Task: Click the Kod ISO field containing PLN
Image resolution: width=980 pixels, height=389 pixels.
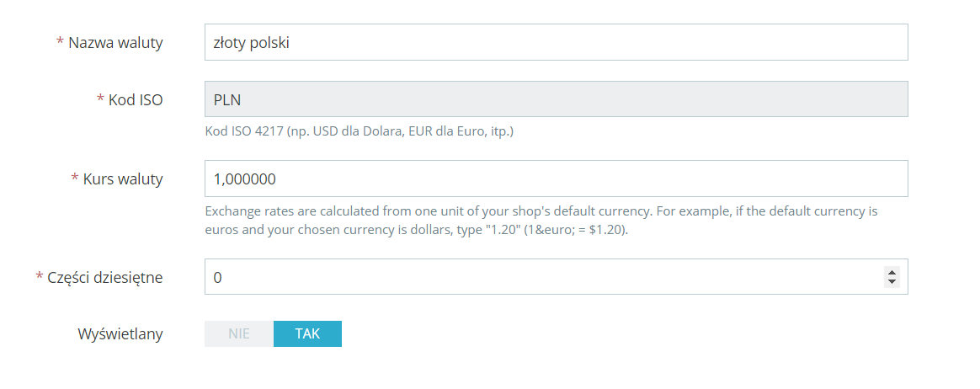Action: point(556,99)
